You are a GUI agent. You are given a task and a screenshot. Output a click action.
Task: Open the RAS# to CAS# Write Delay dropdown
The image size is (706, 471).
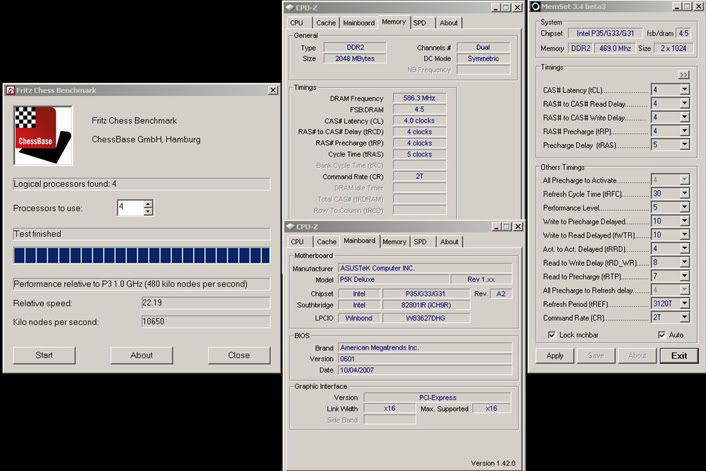684,117
